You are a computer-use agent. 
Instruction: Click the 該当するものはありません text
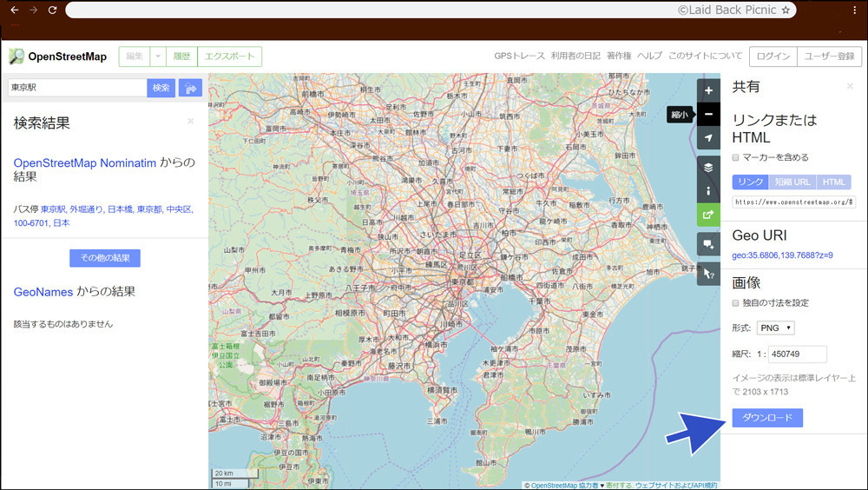[63, 324]
